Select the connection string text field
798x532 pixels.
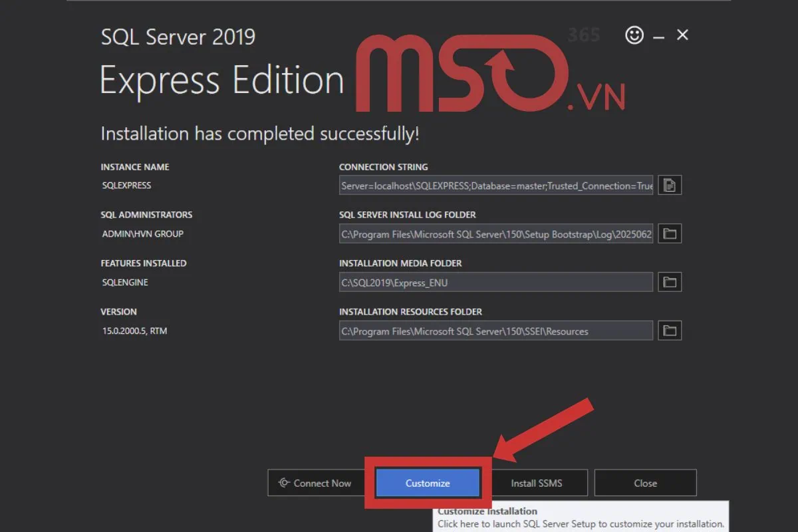click(x=495, y=185)
